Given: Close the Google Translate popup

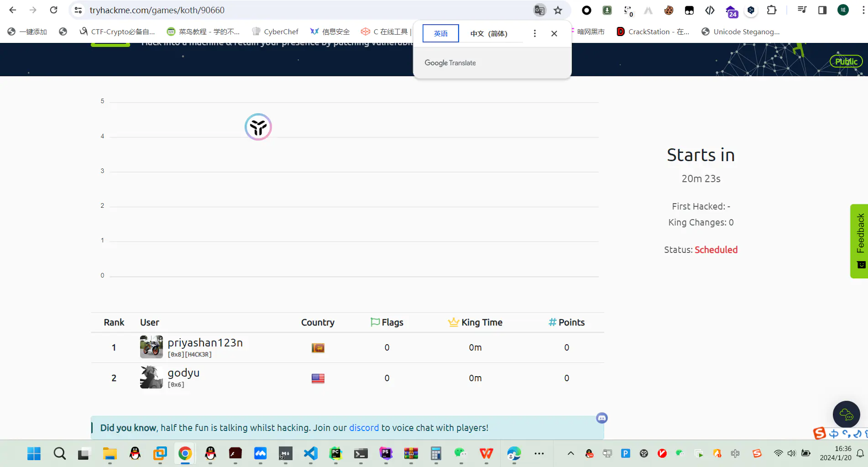Looking at the screenshot, I should [554, 33].
